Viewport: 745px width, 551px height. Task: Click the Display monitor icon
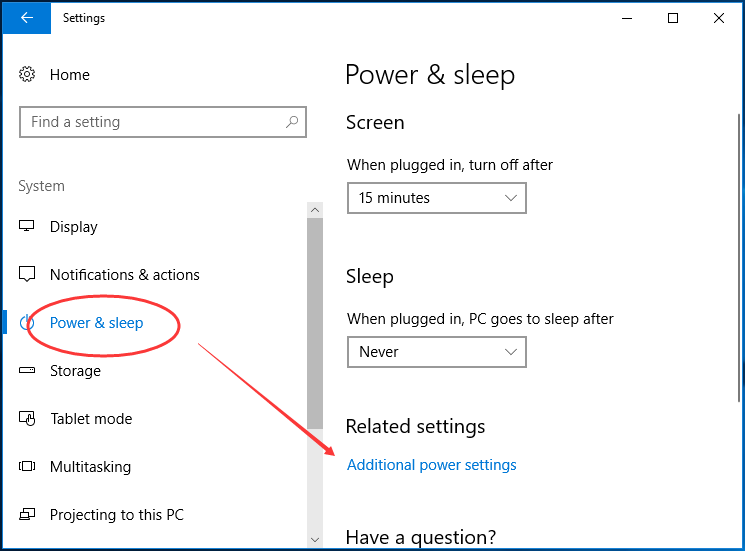(27, 226)
